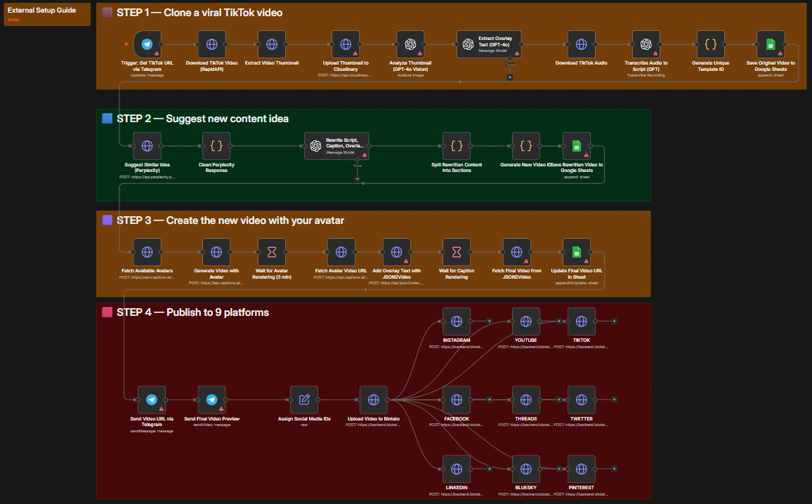Open the BLUESKY publish node
Viewport: 812px width, 504px height.
525,470
